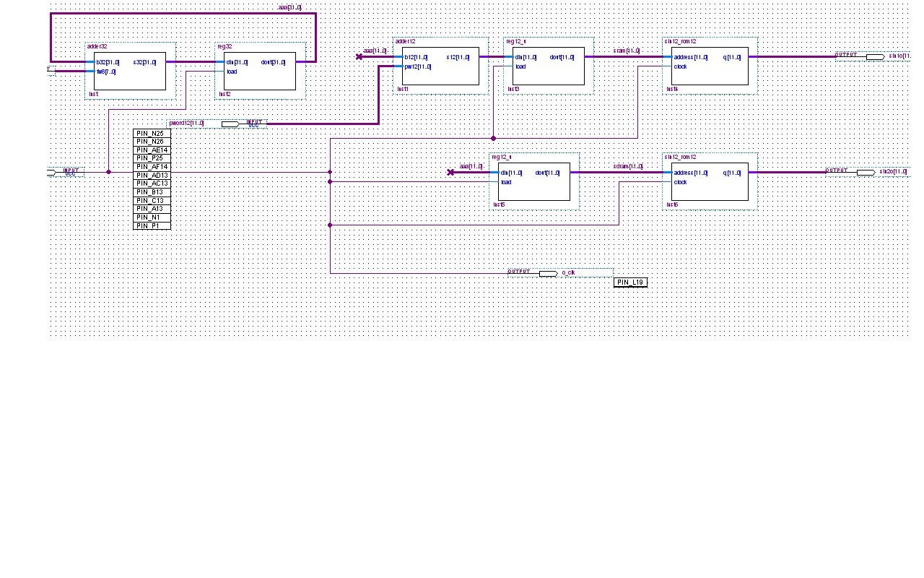Select the reg12 block labeled inst5

coord(534,181)
